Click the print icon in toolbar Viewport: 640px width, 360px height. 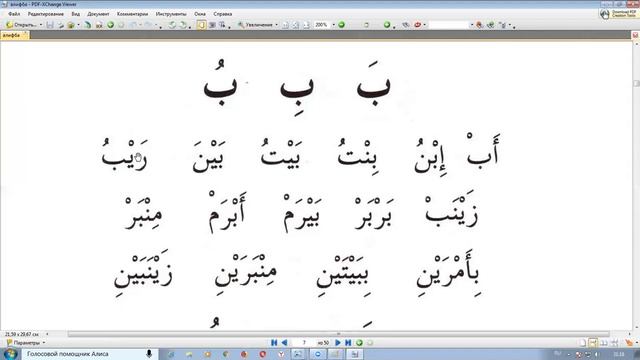60,25
